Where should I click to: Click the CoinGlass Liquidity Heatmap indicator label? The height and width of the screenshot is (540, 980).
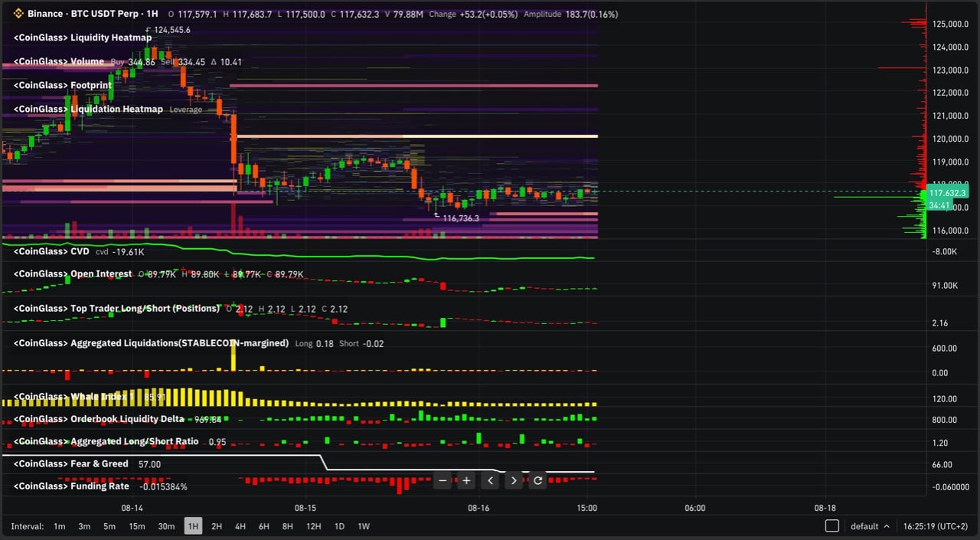pyautogui.click(x=83, y=38)
